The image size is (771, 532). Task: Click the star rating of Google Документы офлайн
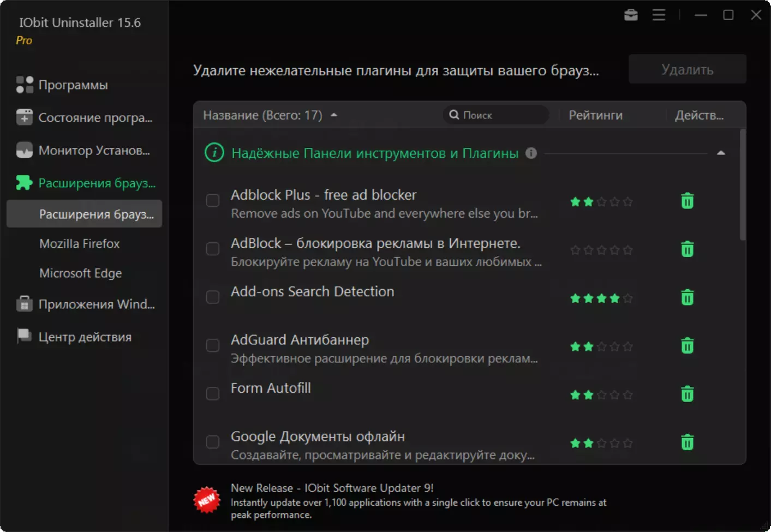point(601,443)
